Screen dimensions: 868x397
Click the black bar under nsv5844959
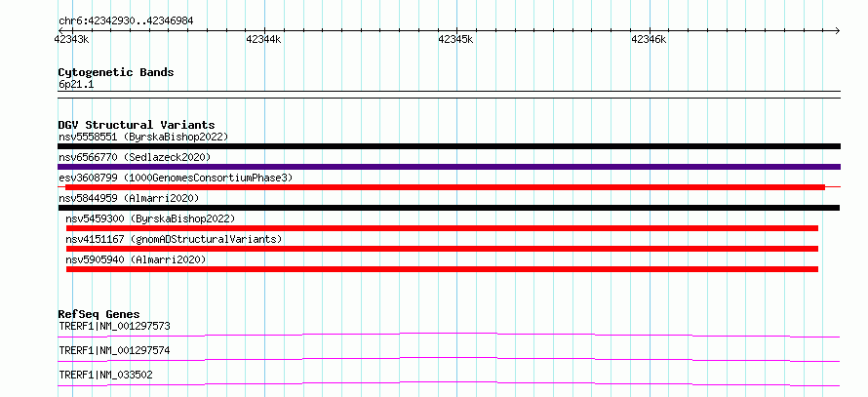pyautogui.click(x=449, y=208)
